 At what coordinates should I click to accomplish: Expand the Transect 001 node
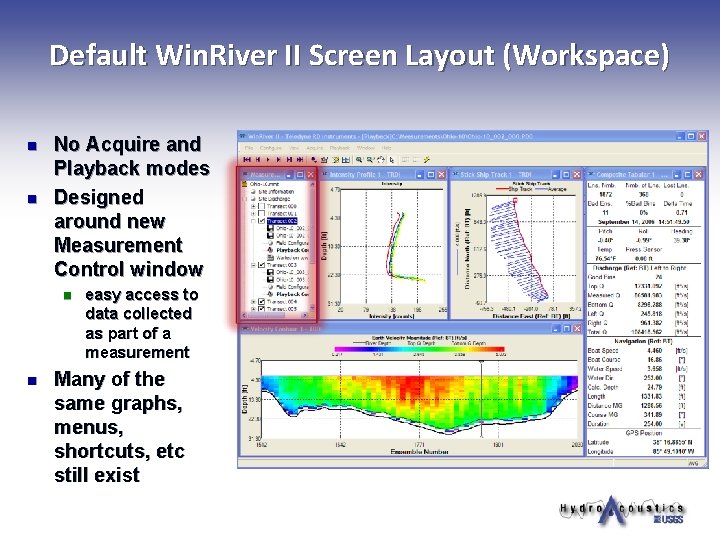pyautogui.click(x=253, y=214)
